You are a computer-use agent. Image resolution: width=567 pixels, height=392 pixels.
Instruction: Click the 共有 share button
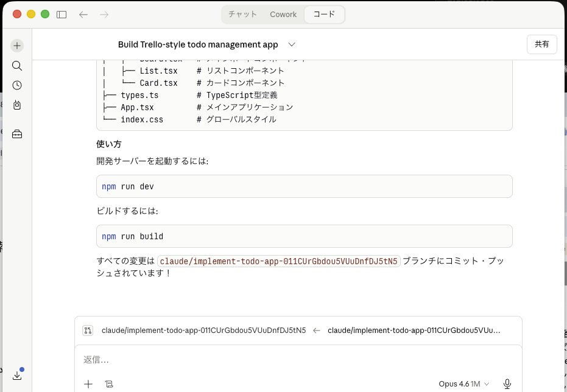coord(541,44)
